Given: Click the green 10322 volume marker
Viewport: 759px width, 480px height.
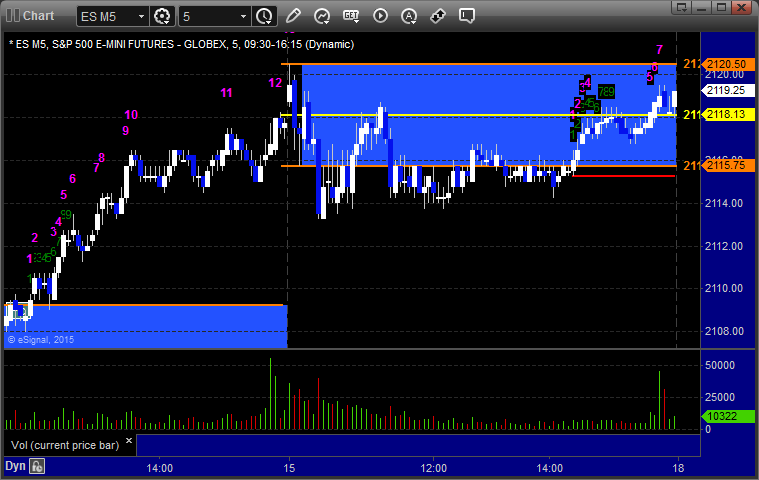Looking at the screenshot, I should click(728, 416).
